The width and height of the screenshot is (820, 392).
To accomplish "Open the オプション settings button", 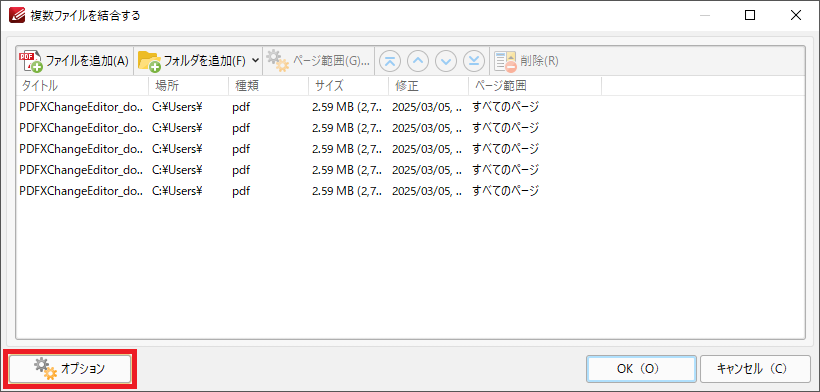I will pyautogui.click(x=70, y=368).
